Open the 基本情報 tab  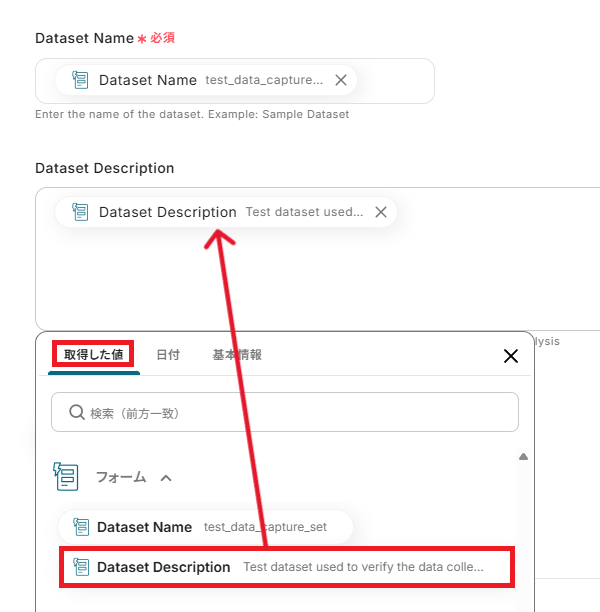pyautogui.click(x=237, y=354)
